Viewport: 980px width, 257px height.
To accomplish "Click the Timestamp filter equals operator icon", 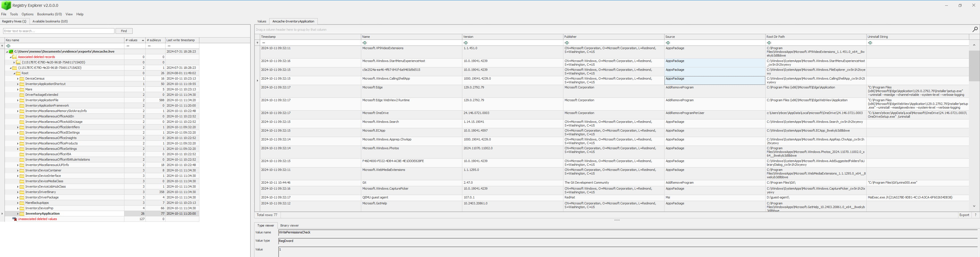I will pyautogui.click(x=263, y=43).
